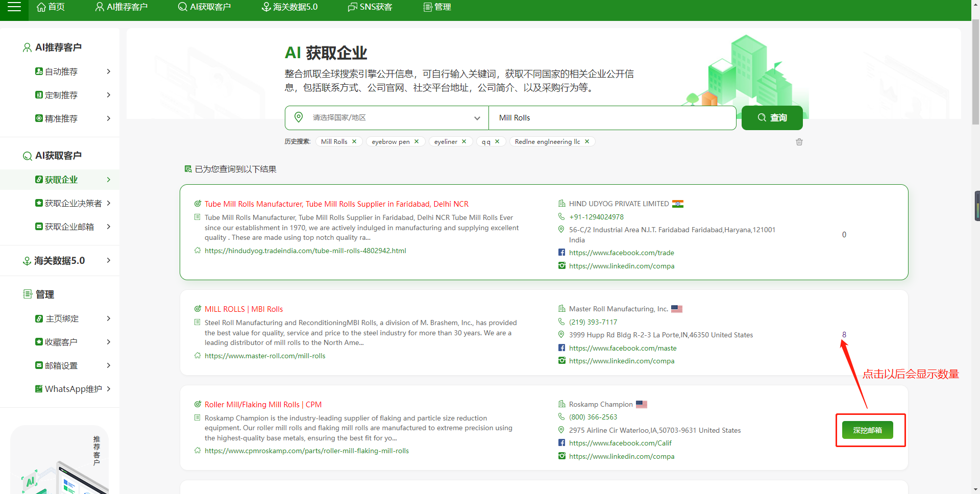The width and height of the screenshot is (980, 494).
Task: Open Roskamp Champion facebook.com/Calif link
Action: pos(620,443)
